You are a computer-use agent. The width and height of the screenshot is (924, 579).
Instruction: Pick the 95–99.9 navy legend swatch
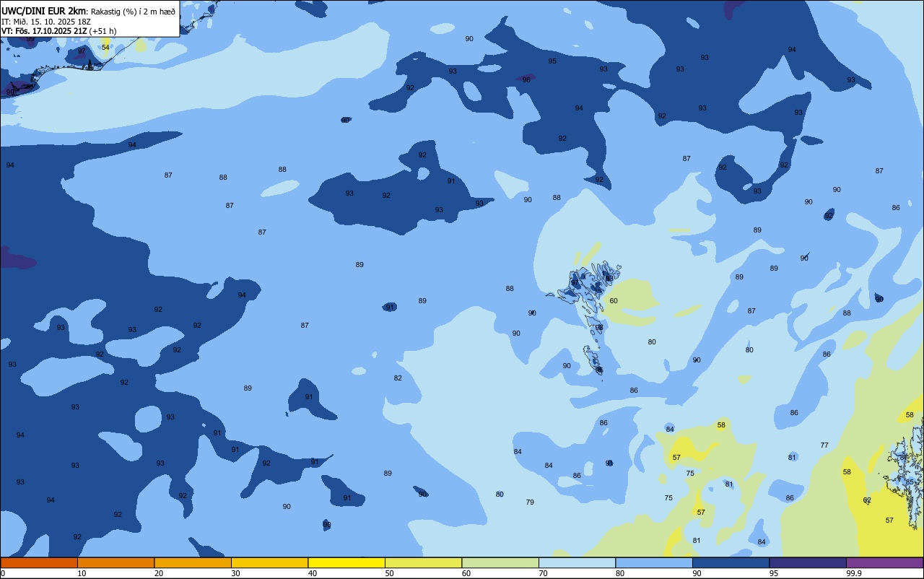click(808, 562)
